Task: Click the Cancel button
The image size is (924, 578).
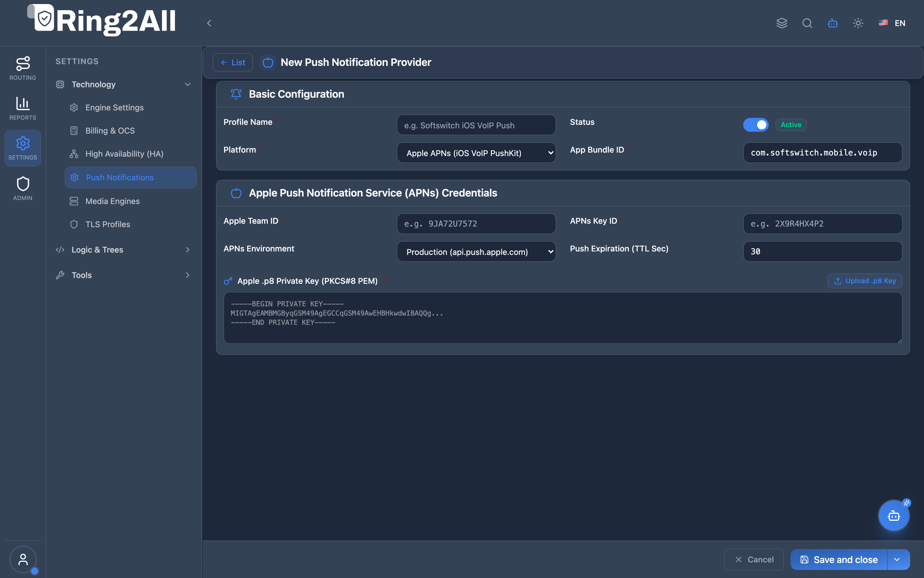Action: pyautogui.click(x=754, y=560)
